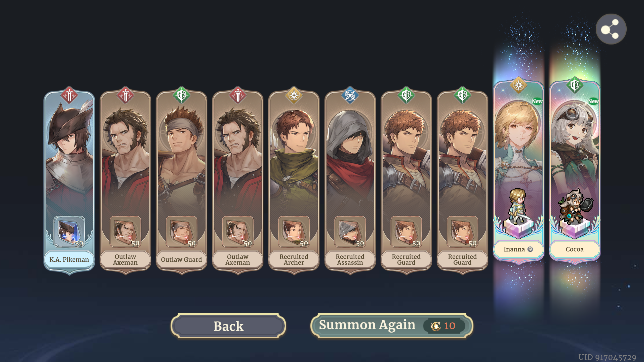This screenshot has width=644, height=362.
Task: Click the green shield icon on Outlaw Guard
Action: point(182,96)
